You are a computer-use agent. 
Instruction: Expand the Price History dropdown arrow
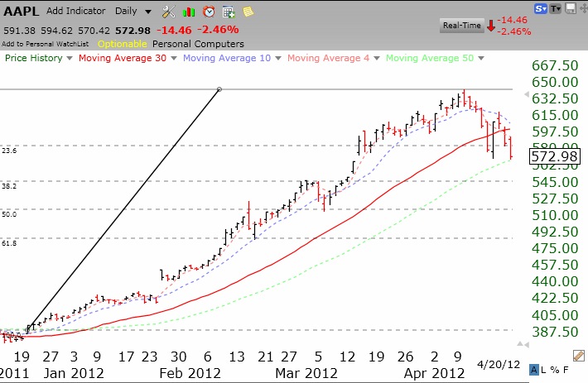[x=69, y=59]
